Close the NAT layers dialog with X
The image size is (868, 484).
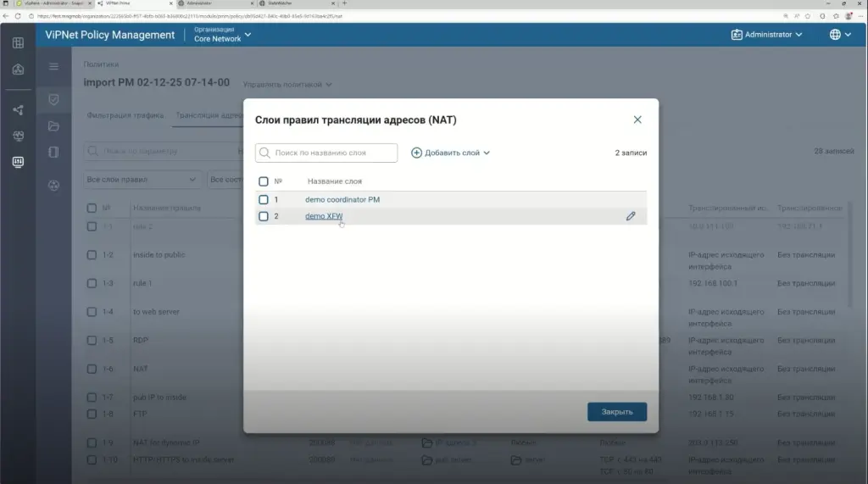[x=637, y=120]
